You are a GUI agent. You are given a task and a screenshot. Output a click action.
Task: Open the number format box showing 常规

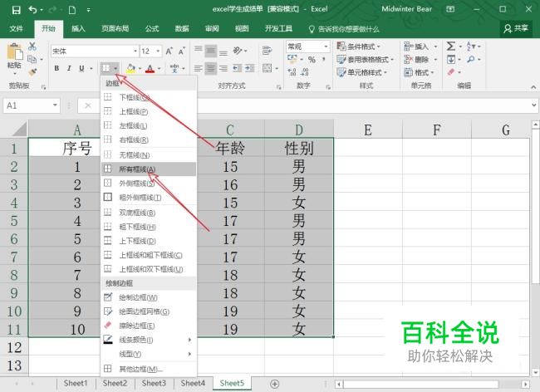(307, 47)
